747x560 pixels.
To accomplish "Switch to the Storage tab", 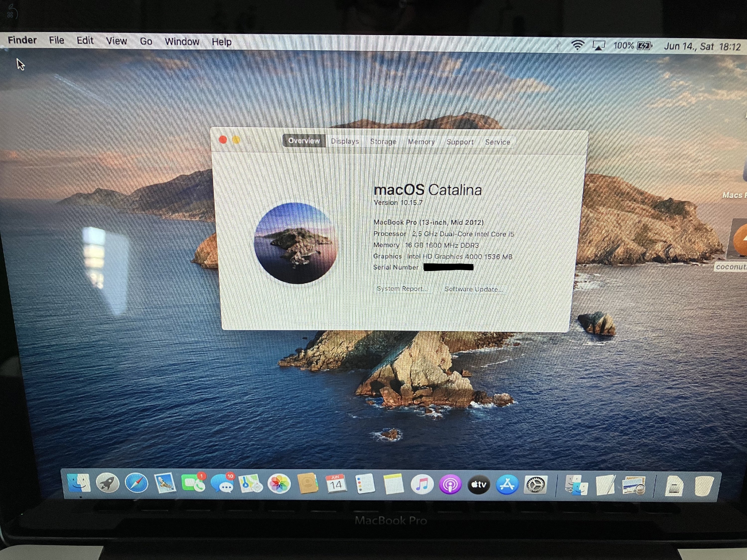I will pos(383,141).
